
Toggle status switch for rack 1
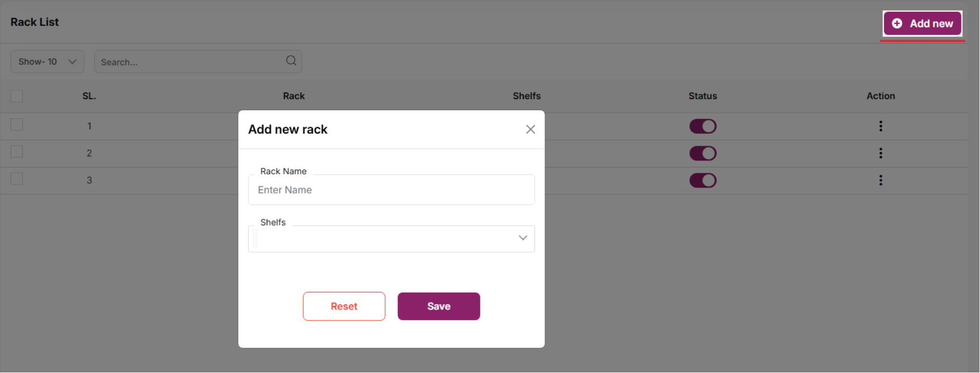[x=703, y=126]
